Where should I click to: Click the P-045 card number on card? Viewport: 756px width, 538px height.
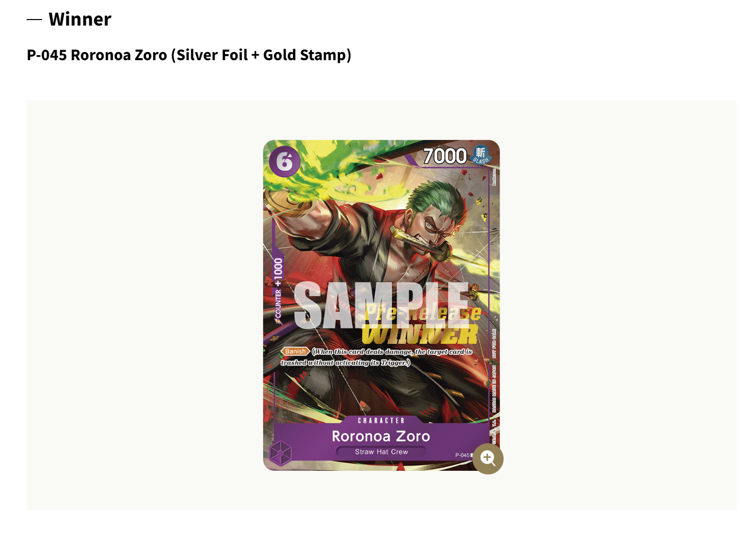coord(462,455)
